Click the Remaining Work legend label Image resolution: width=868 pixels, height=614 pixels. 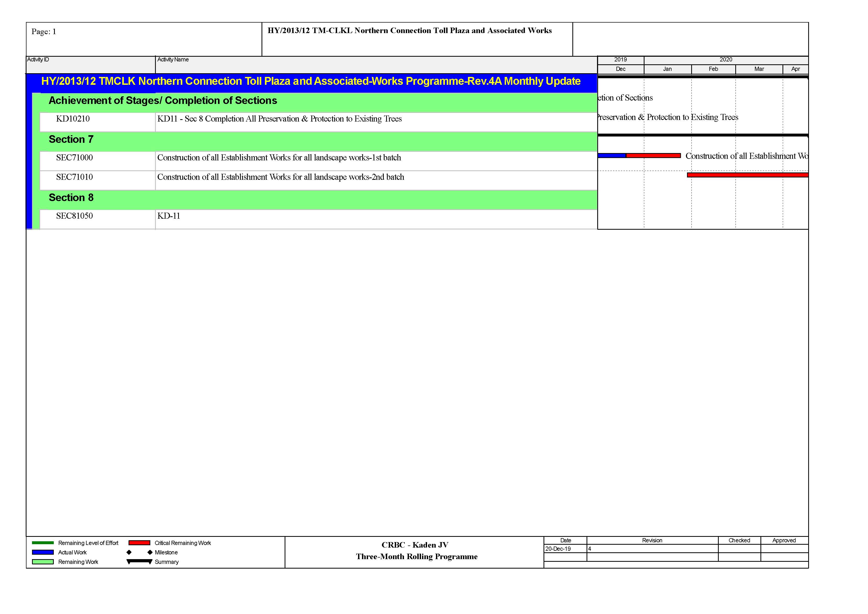(78, 562)
